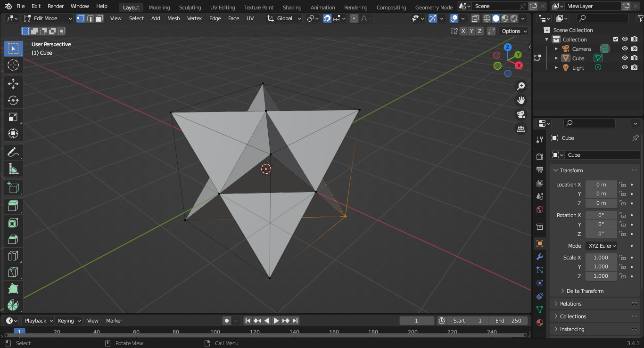Select the Rotate tool
This screenshot has width=644, height=348.
(13, 100)
